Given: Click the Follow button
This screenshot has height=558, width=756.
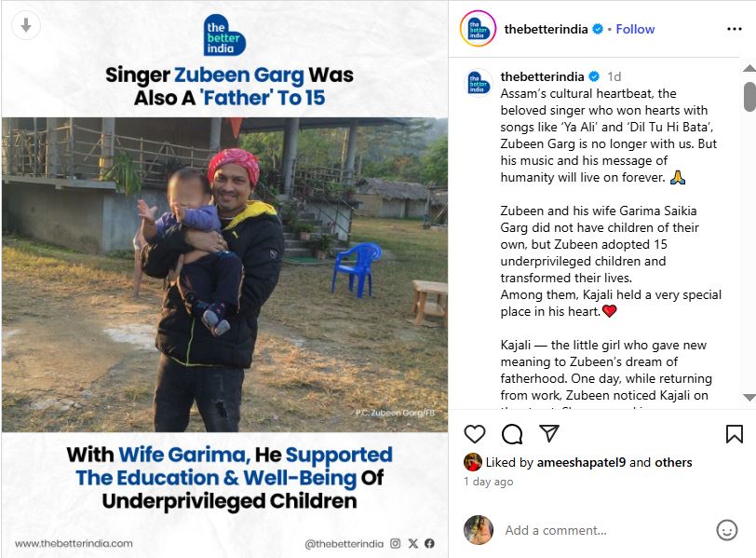Looking at the screenshot, I should click(x=635, y=29).
